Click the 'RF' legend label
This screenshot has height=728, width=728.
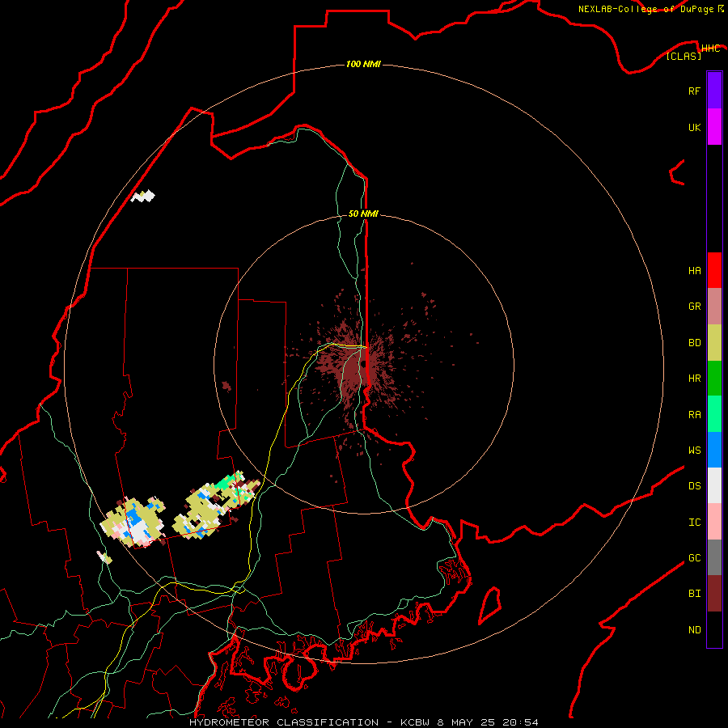coord(694,91)
